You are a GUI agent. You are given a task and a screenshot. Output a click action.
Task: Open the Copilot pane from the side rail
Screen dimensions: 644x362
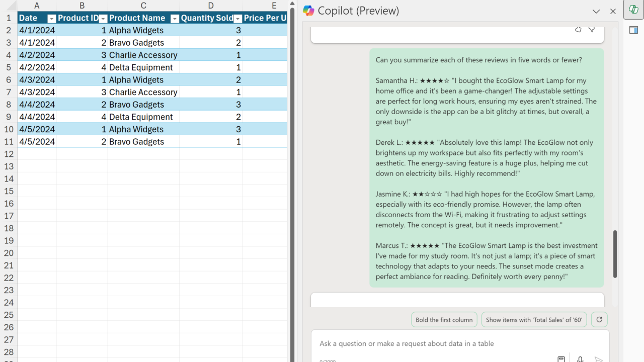click(x=633, y=10)
